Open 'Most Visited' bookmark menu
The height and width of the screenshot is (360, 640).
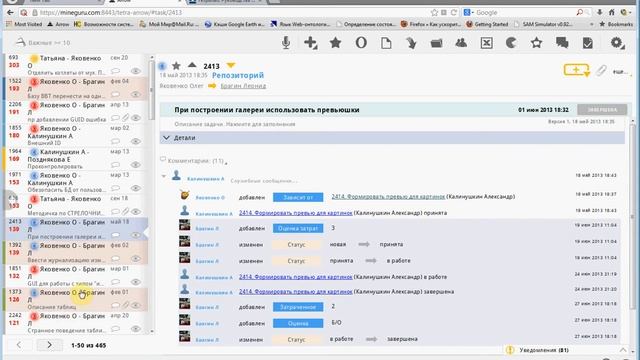(x=24, y=24)
